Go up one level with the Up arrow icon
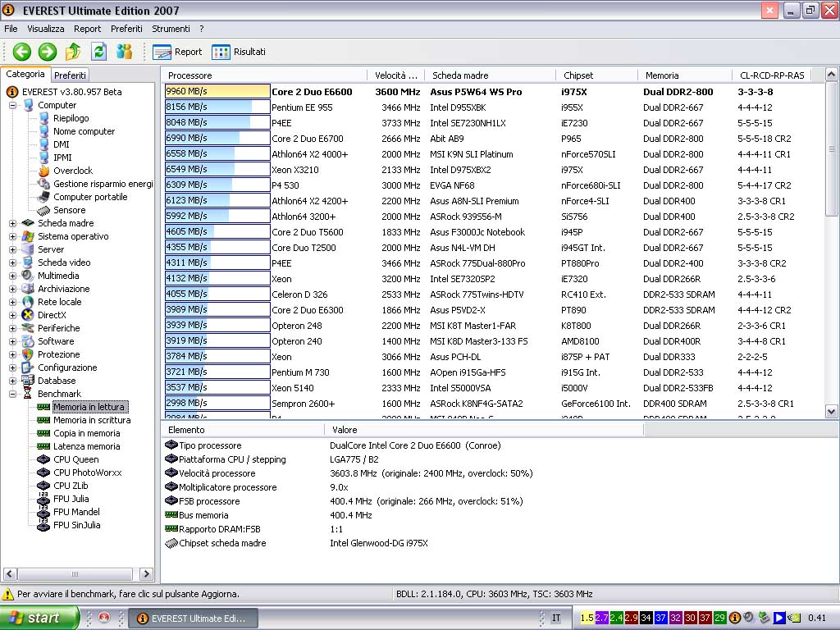 73,52
